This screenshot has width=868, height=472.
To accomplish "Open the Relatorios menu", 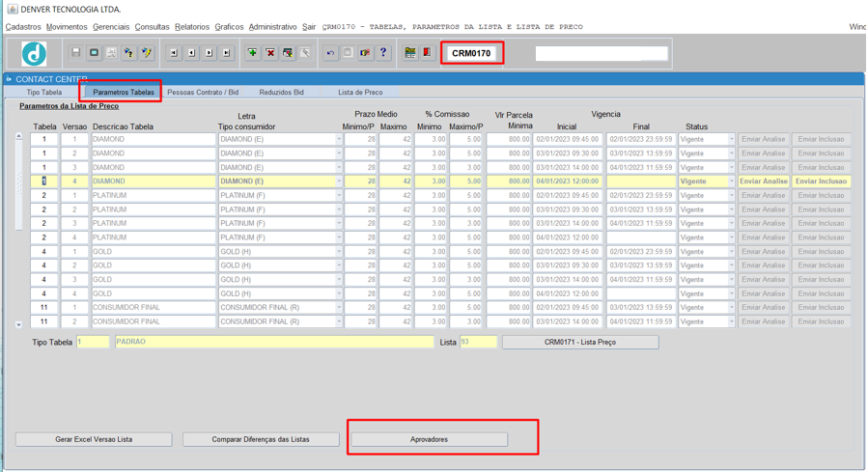I will (192, 27).
